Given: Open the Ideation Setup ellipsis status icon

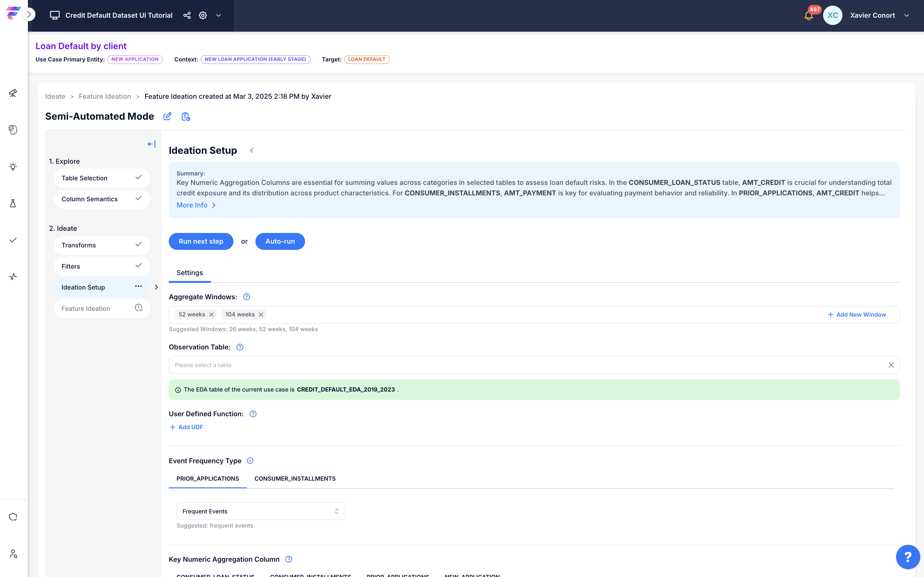Looking at the screenshot, I should tap(138, 286).
